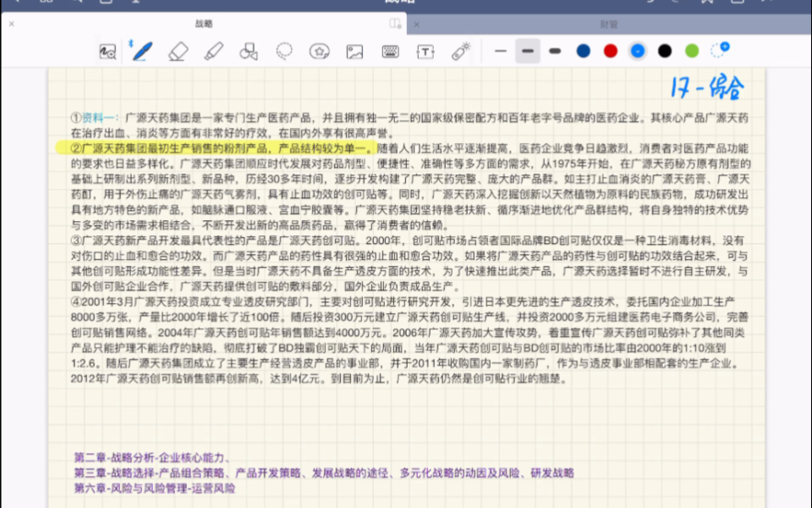Open the image insertion tool
Viewport: 812px width, 508px height.
tap(354, 52)
